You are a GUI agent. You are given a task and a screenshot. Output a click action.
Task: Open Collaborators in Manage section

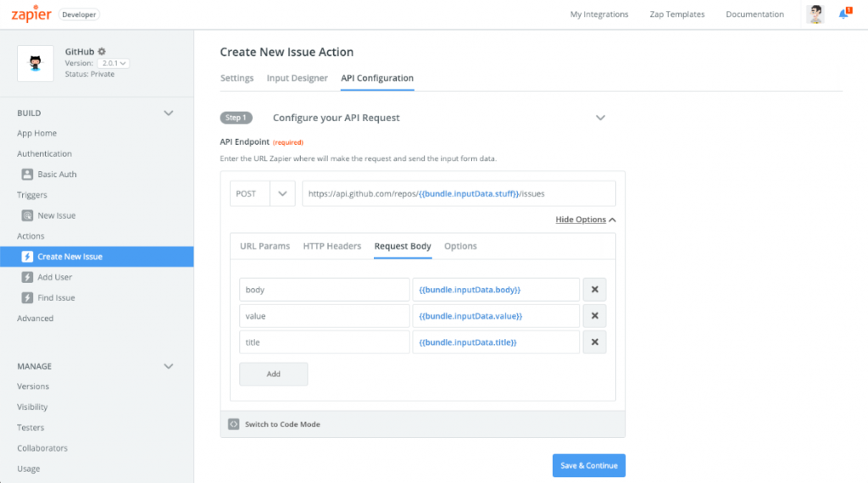[x=42, y=448]
